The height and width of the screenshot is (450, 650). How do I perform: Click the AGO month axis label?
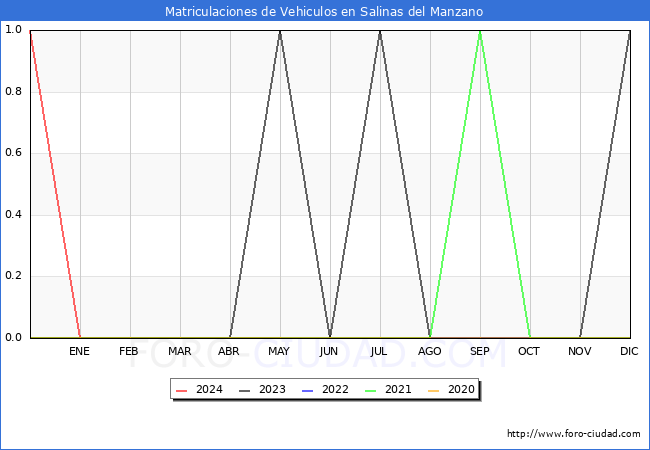coord(429,351)
